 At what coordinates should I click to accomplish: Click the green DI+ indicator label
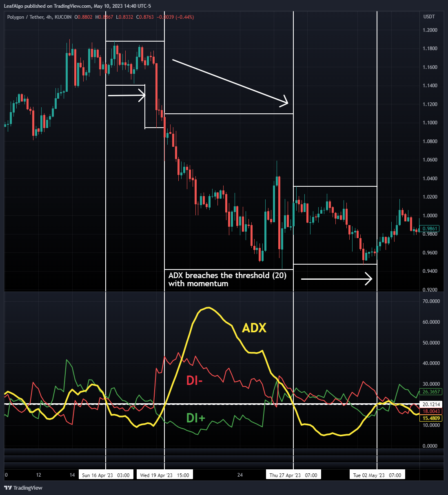[196, 418]
